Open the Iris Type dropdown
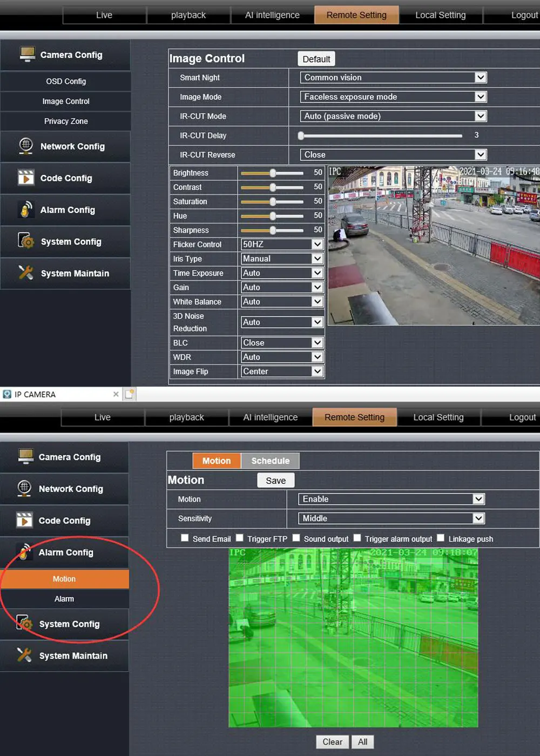This screenshot has height=756, width=540. point(282,259)
